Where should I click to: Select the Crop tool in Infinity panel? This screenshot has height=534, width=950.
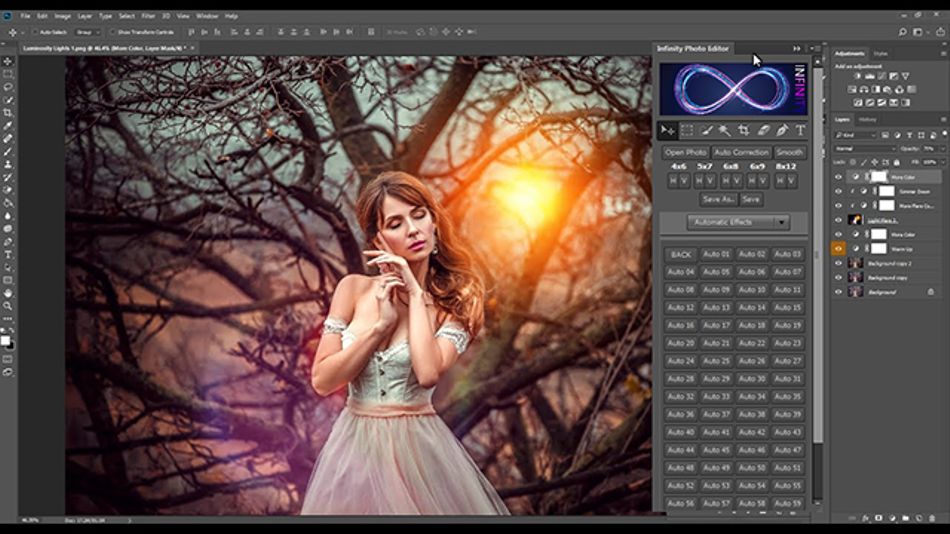click(744, 131)
